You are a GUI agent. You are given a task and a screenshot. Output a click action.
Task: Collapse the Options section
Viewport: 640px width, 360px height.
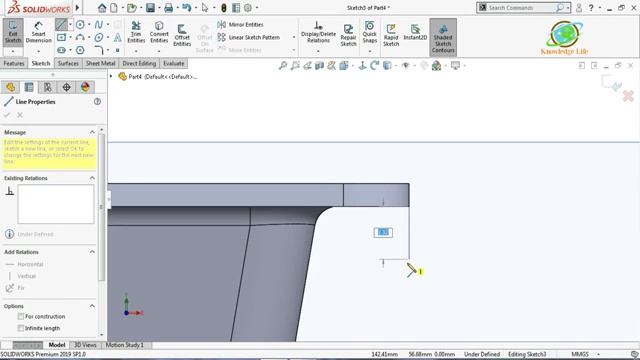click(92, 306)
